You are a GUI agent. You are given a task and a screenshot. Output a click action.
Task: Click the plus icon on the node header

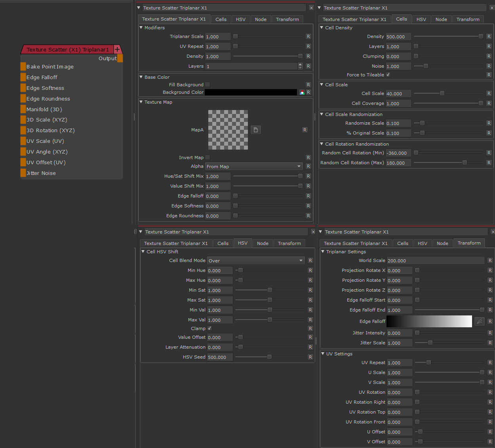point(117,49)
